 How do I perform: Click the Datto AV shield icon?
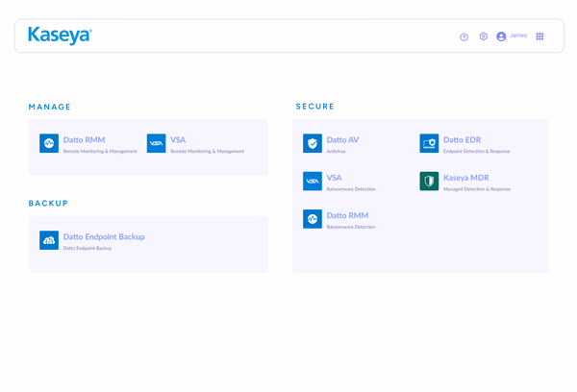[x=313, y=143]
